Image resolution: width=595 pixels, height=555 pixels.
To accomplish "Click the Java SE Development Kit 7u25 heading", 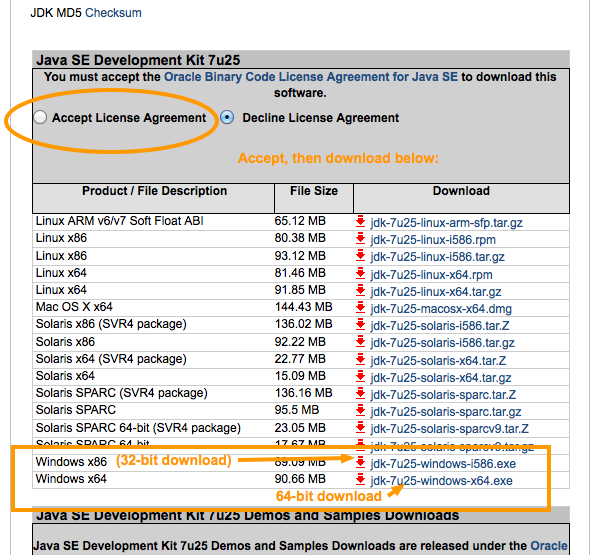I will (138, 60).
